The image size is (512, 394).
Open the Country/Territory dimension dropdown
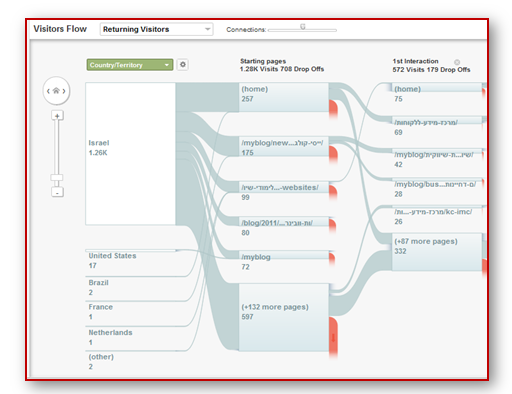130,65
